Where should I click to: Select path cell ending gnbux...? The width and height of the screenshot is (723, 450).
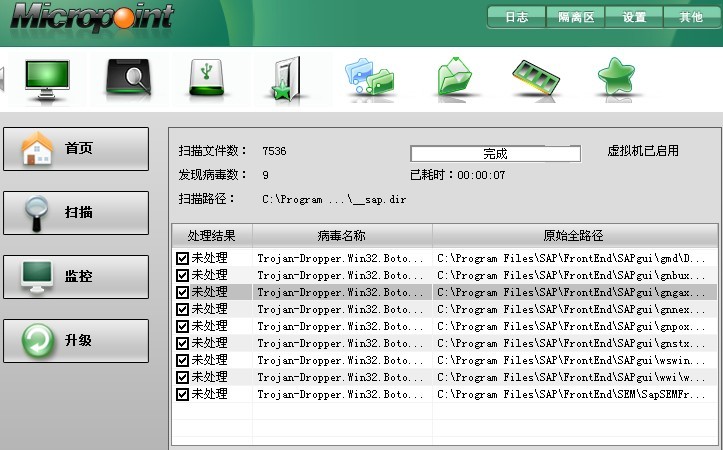575,275
